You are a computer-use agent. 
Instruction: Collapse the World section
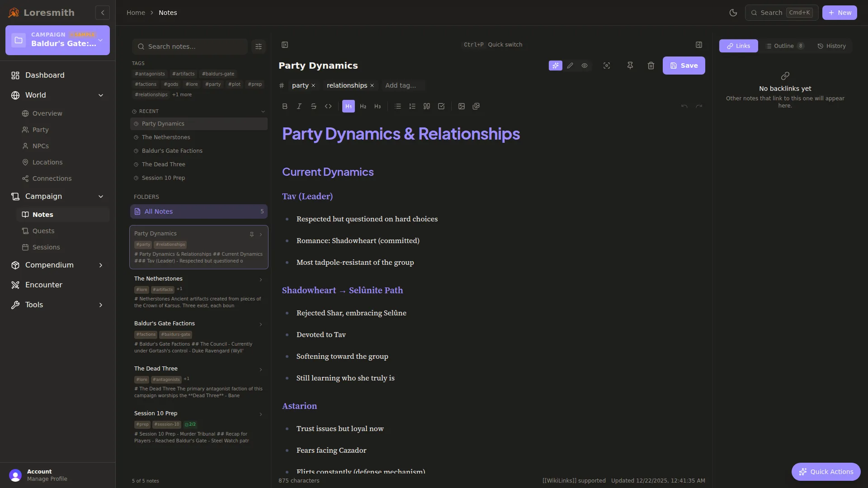click(x=101, y=95)
